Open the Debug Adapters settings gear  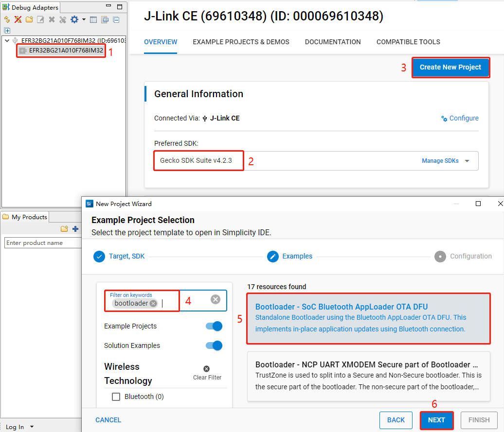point(74,19)
